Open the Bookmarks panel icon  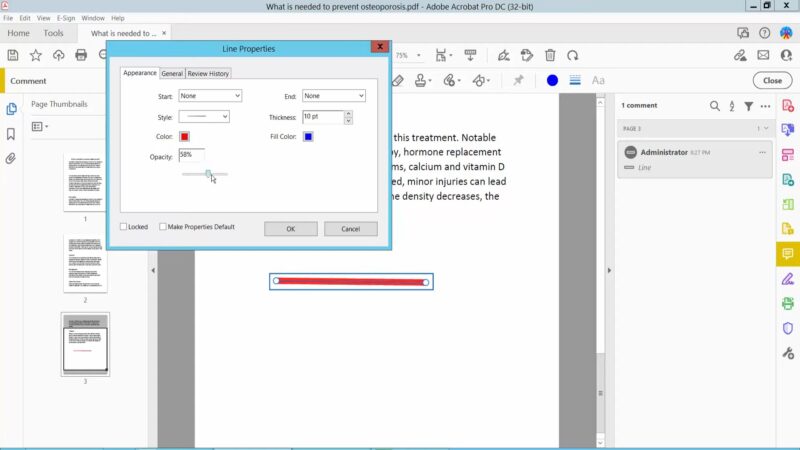[x=11, y=134]
